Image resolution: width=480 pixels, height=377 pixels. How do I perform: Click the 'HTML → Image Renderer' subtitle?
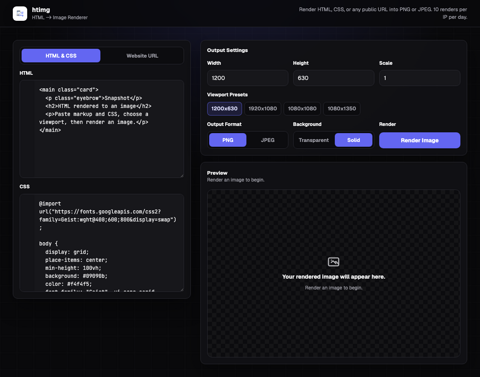[60, 17]
